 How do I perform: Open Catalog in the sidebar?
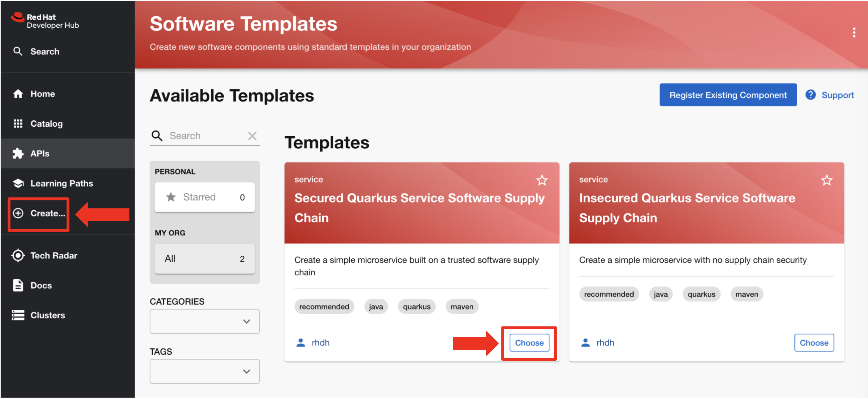point(68,123)
